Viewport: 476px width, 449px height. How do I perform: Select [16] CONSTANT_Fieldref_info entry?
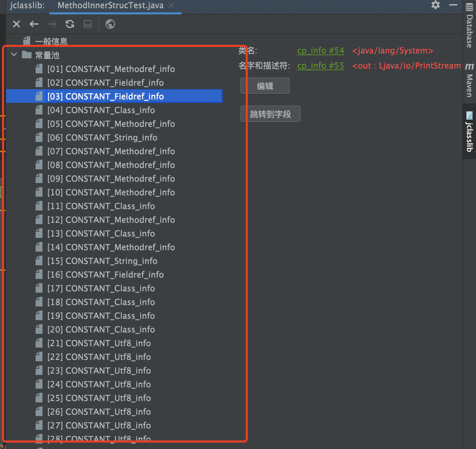click(x=105, y=275)
